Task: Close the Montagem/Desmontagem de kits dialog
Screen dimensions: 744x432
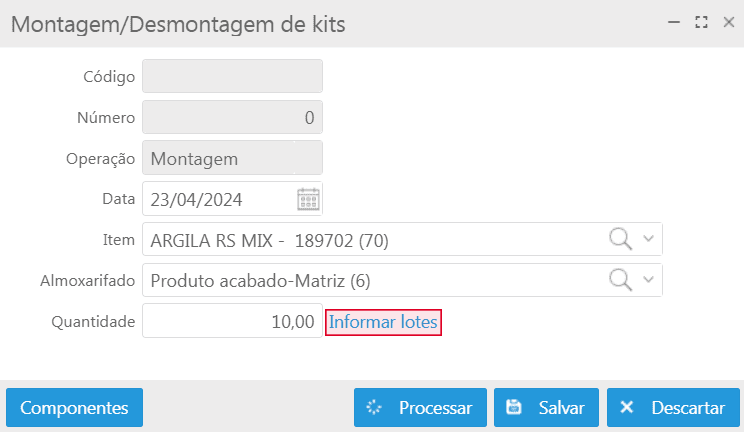Action: pyautogui.click(x=728, y=22)
